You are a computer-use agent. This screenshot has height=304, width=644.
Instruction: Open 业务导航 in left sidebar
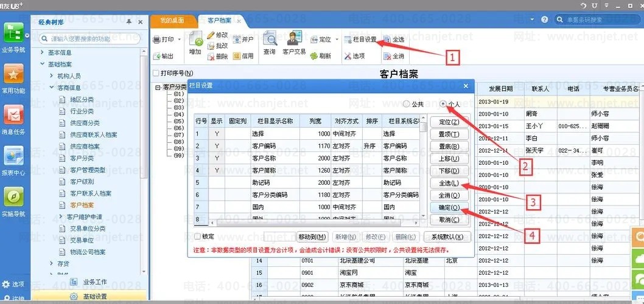(13, 38)
